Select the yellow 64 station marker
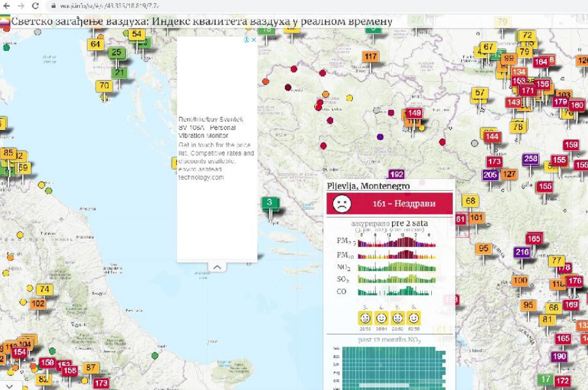Viewport: 588px width, 390px height. [96, 44]
